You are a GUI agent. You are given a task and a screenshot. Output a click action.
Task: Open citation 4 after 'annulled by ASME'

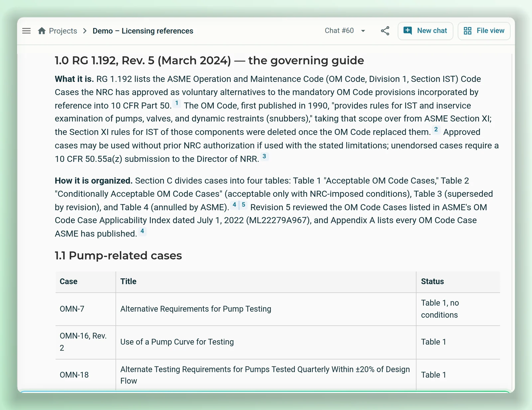(x=234, y=205)
